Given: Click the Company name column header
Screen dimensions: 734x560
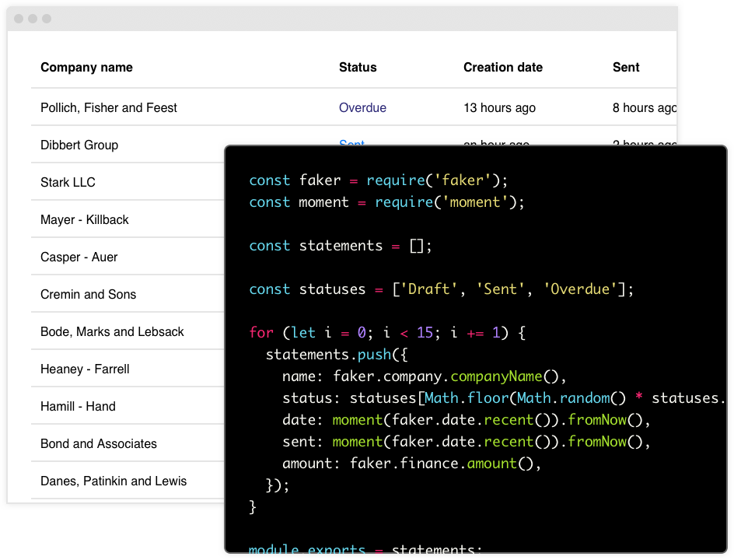Looking at the screenshot, I should (x=86, y=68).
